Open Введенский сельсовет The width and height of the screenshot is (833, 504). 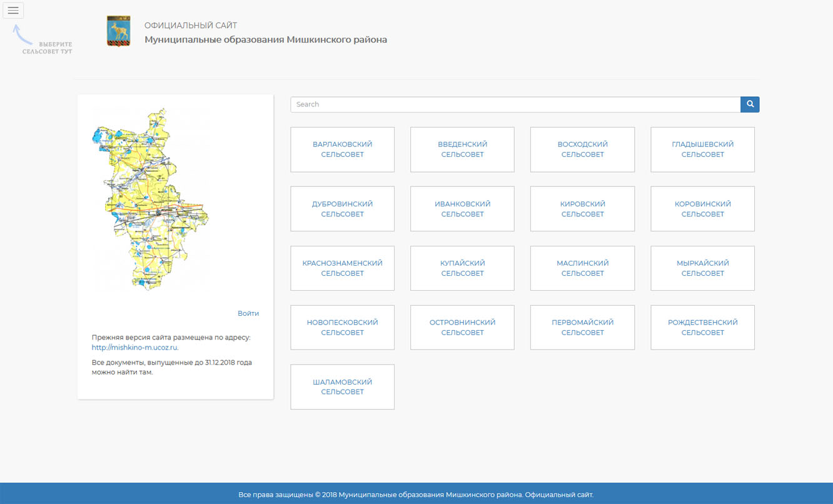[463, 149]
